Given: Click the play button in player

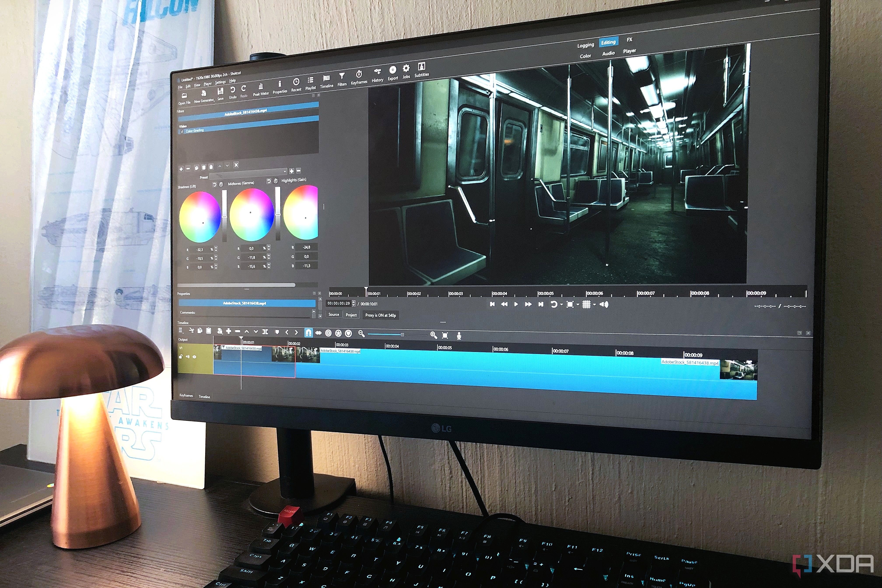Looking at the screenshot, I should click(x=516, y=304).
